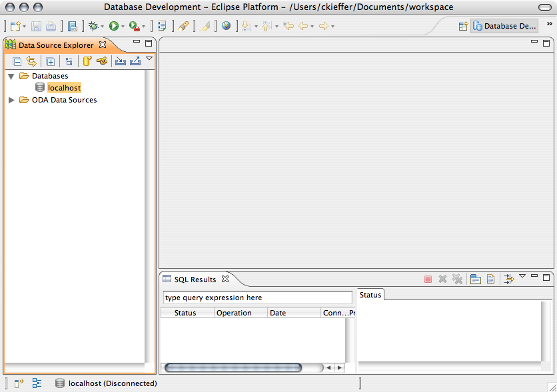The width and height of the screenshot is (557, 392).
Task: Open the External Tools dropdown arrow
Action: point(143,27)
